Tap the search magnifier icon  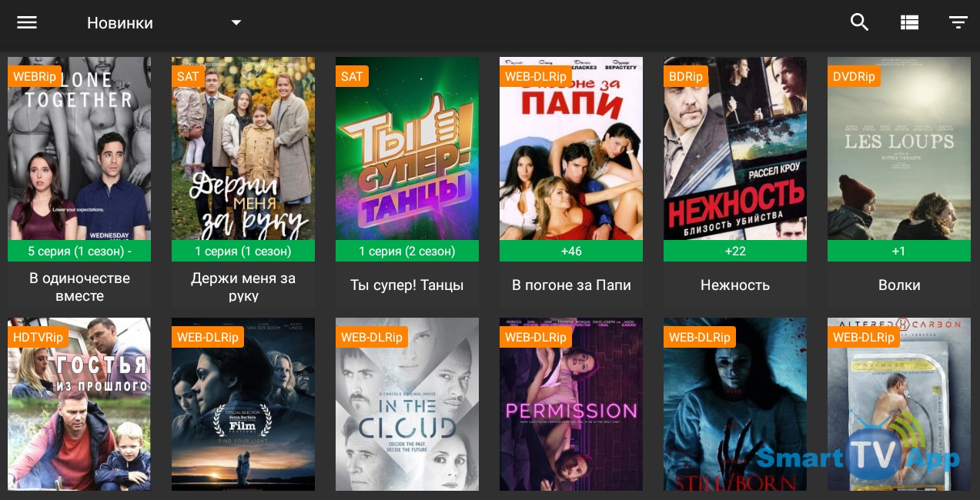[x=859, y=22]
